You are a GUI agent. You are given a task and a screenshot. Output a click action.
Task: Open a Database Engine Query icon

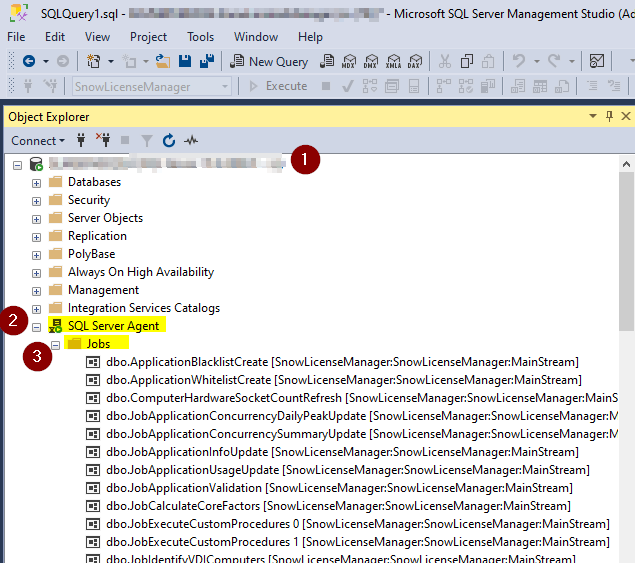(x=326, y=61)
